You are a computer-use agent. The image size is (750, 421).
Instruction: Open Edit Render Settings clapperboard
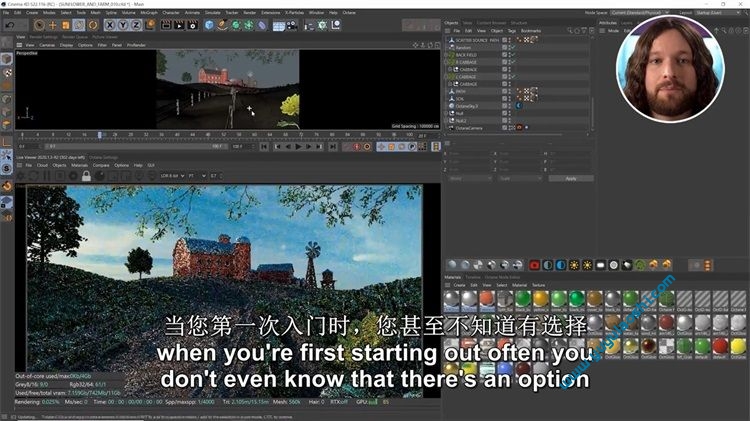[x=193, y=25]
